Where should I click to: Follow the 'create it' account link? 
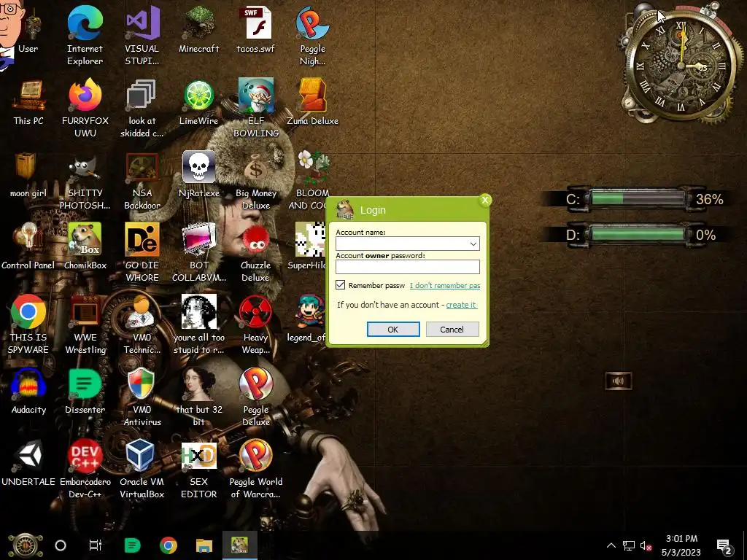click(x=461, y=305)
